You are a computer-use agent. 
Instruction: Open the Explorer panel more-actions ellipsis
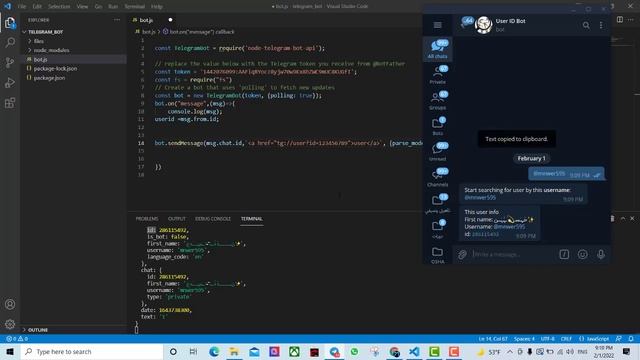pyautogui.click(x=117, y=20)
